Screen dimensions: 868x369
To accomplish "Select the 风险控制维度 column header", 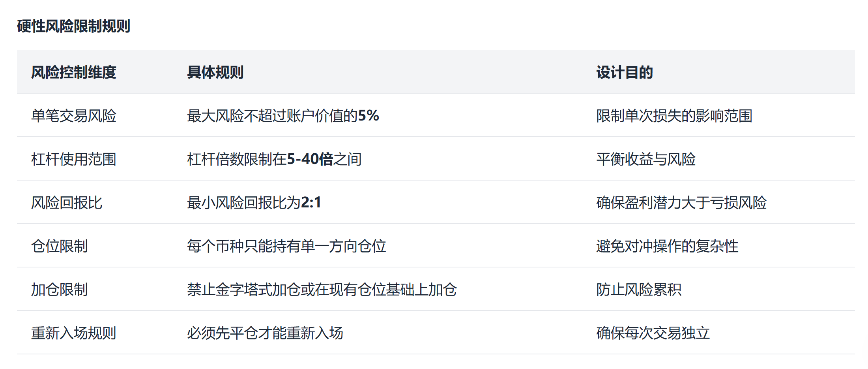I will click(73, 72).
